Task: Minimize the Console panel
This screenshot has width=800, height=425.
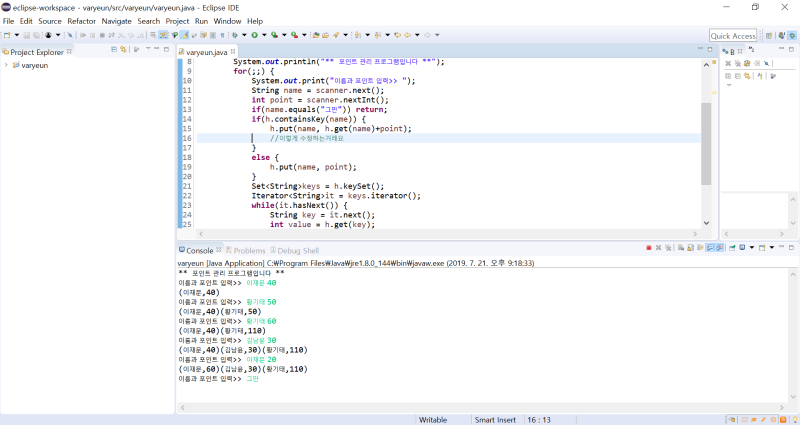Action: click(x=782, y=247)
